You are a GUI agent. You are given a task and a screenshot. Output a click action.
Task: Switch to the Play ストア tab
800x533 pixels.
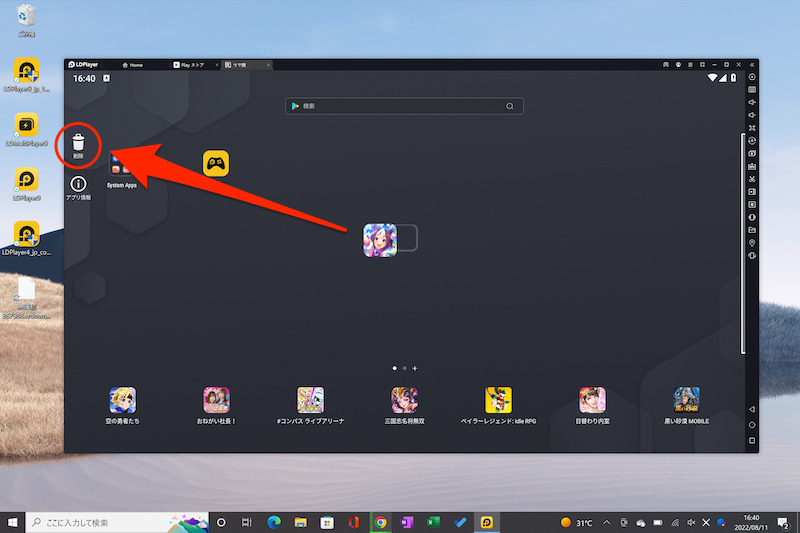coord(192,65)
